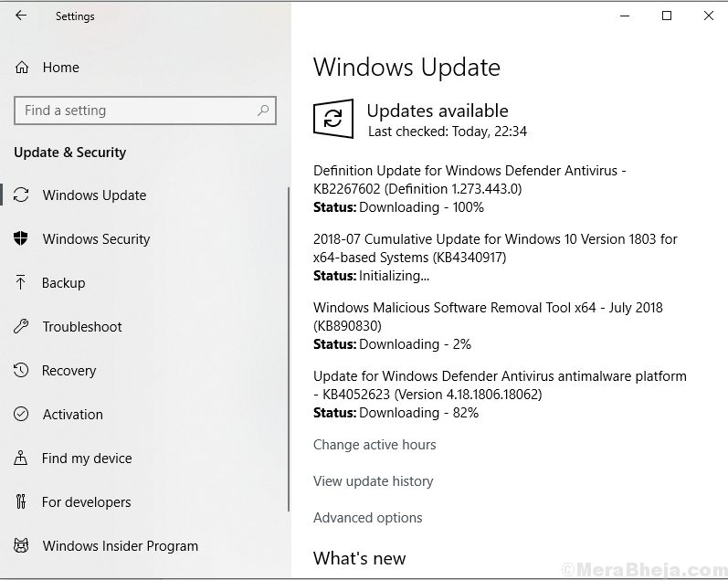
Task: Open View update history link
Action: pyautogui.click(x=374, y=481)
